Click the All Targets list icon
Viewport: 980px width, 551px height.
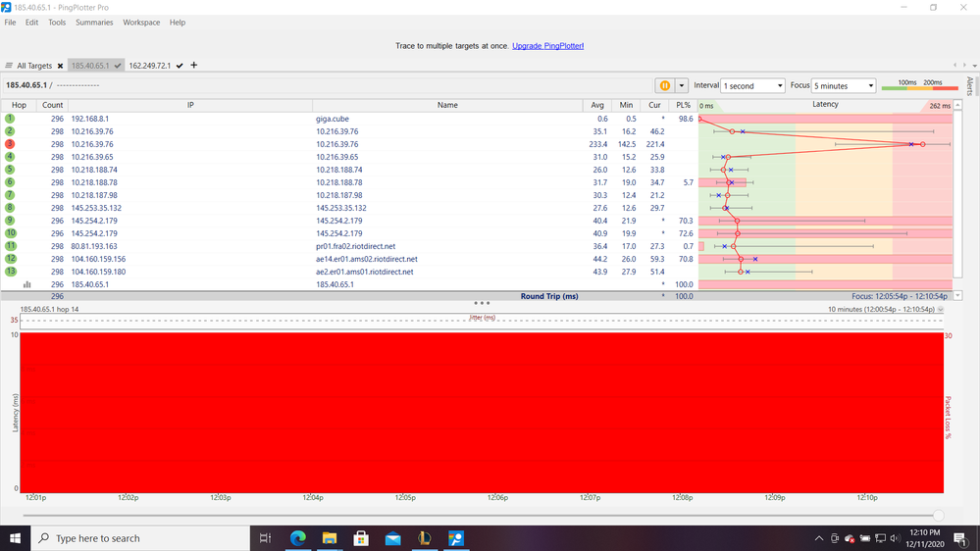click(x=9, y=66)
